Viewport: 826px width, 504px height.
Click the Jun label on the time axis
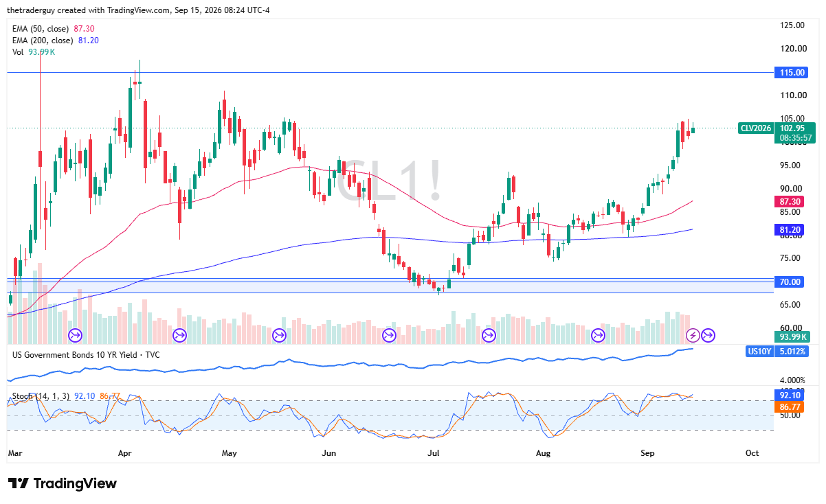(x=329, y=453)
